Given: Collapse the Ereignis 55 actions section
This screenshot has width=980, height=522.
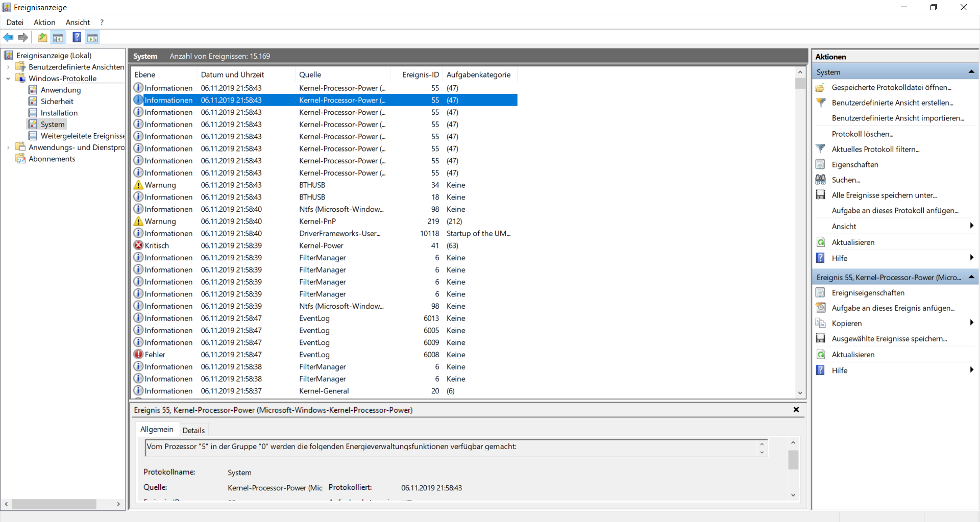Looking at the screenshot, I should click(971, 278).
